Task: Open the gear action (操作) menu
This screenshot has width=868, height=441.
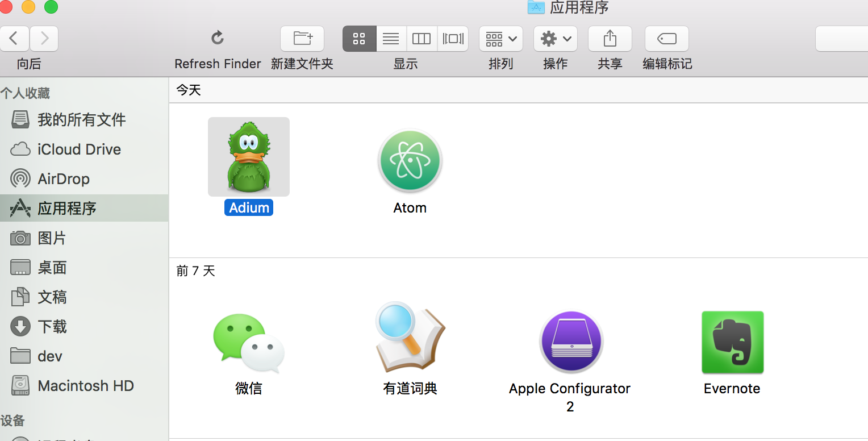Action: click(556, 39)
